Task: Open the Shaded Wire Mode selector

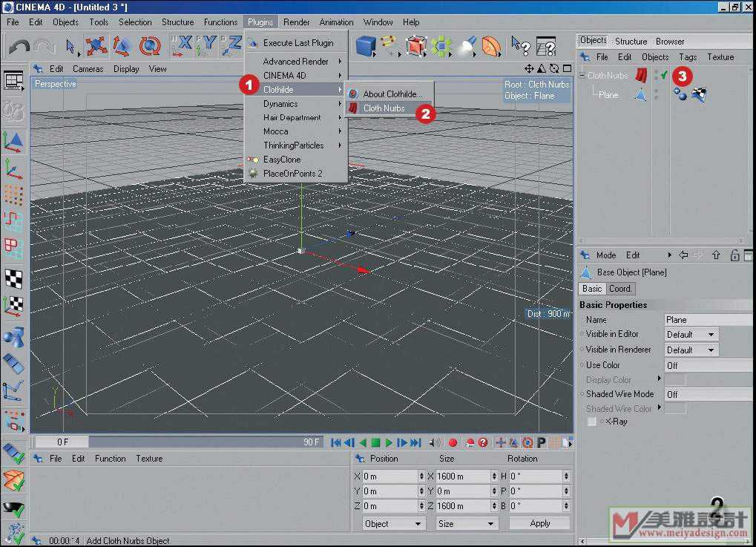Action: (708, 395)
